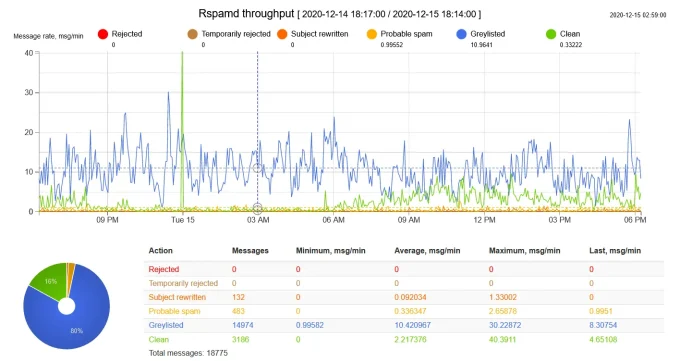The width and height of the screenshot is (680, 361).
Task: Click the 03 AM time axis label
Action: pos(258,220)
